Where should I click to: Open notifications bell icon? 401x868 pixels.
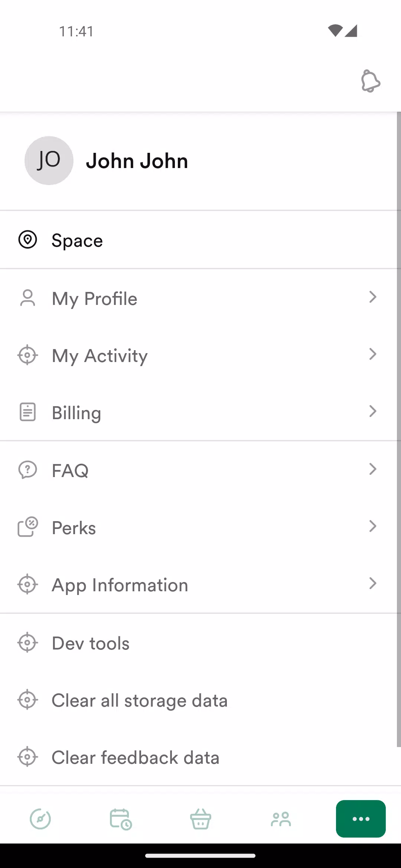[x=370, y=81]
